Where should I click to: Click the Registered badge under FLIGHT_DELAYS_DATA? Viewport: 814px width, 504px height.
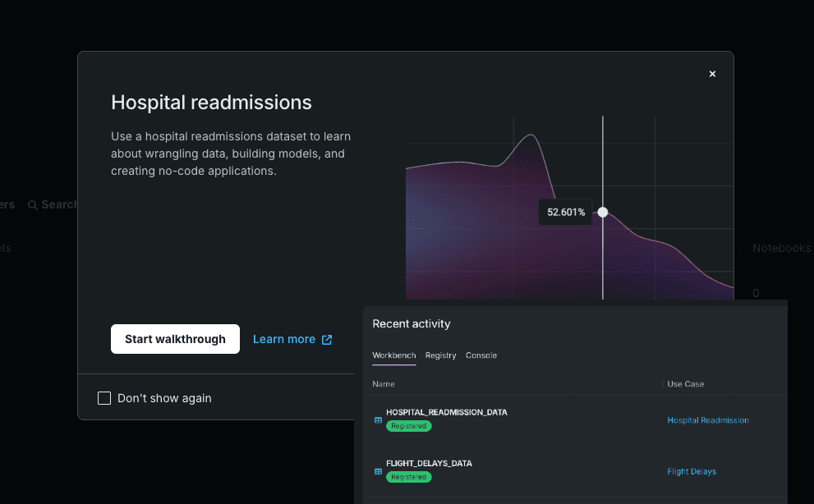point(408,477)
